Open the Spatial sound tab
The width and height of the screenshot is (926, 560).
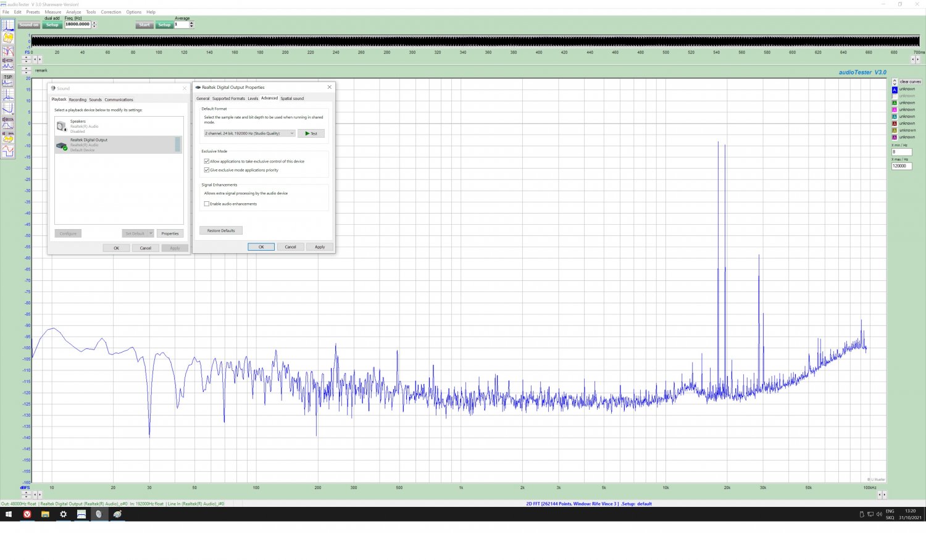(292, 98)
